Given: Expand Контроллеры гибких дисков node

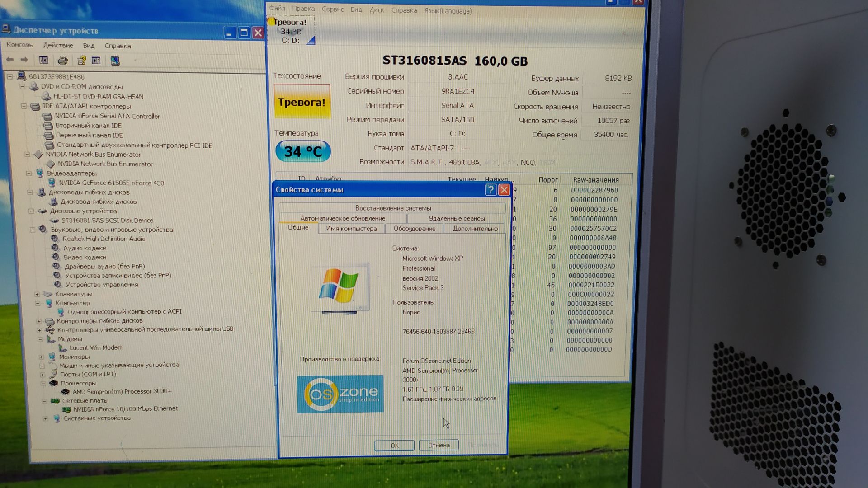Looking at the screenshot, I should [39, 321].
